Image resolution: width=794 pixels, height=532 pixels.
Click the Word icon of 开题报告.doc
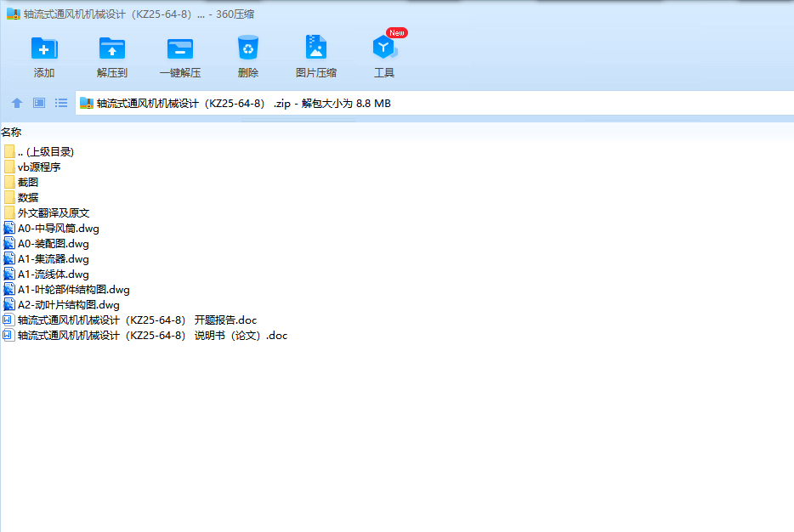tap(9, 320)
